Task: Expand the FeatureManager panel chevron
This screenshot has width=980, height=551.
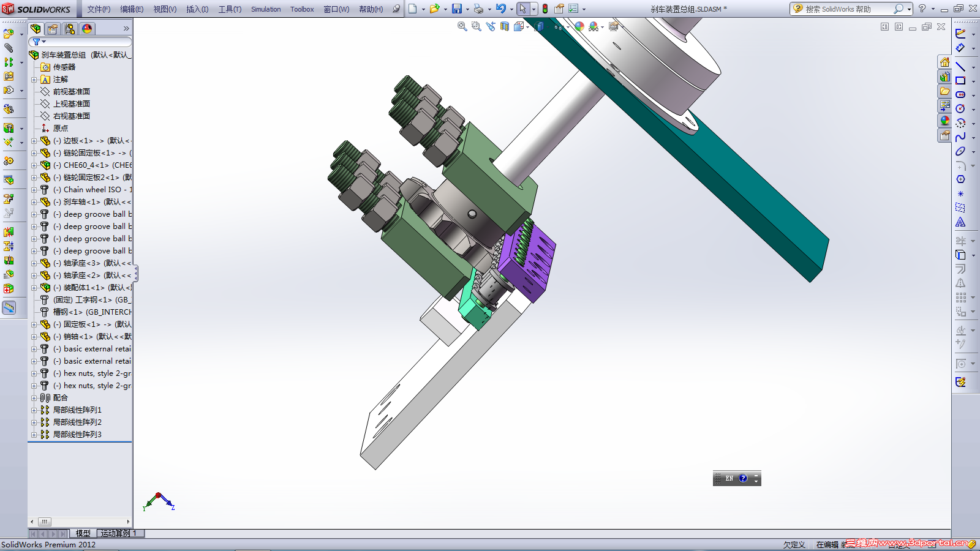Action: point(126,29)
